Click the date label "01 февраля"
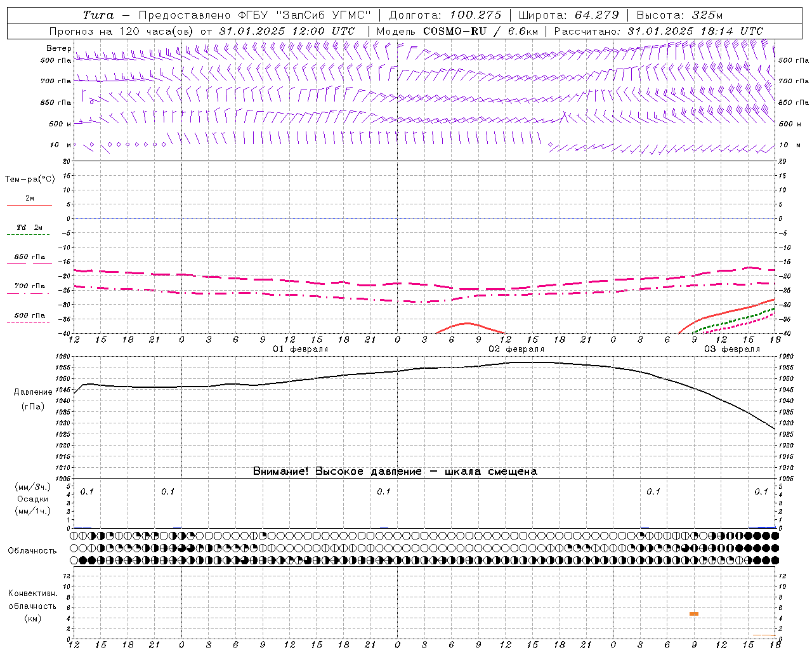The image size is (812, 650). (x=301, y=349)
